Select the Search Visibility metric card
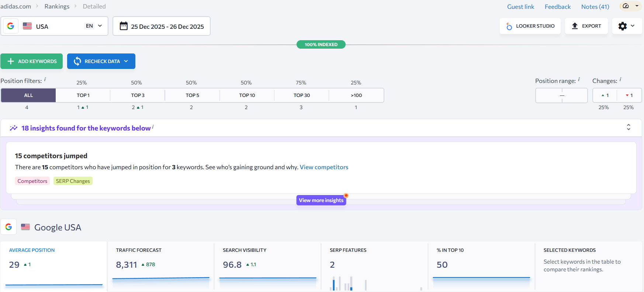Image resolution: width=644 pixels, height=292 pixels. [267, 267]
